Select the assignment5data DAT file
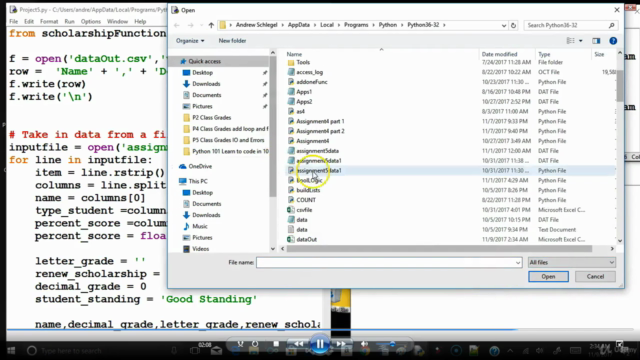Image resolution: width=640 pixels, height=360 pixels. point(317,151)
